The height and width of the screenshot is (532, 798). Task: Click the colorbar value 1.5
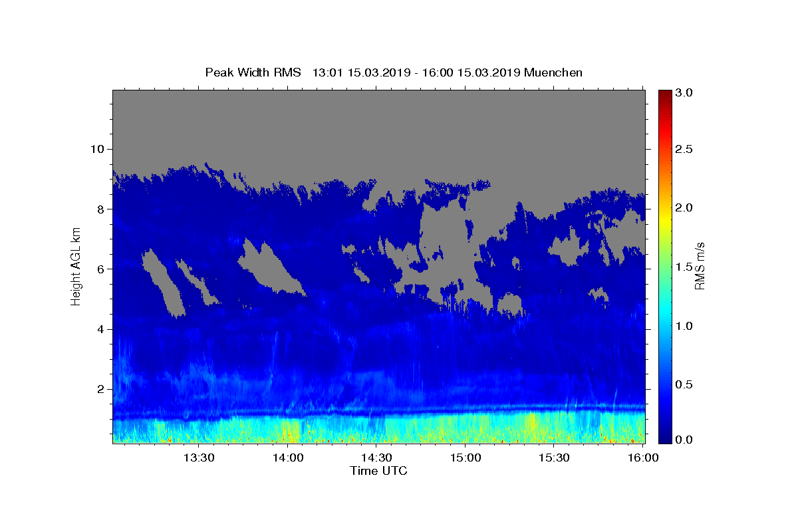[x=686, y=267]
